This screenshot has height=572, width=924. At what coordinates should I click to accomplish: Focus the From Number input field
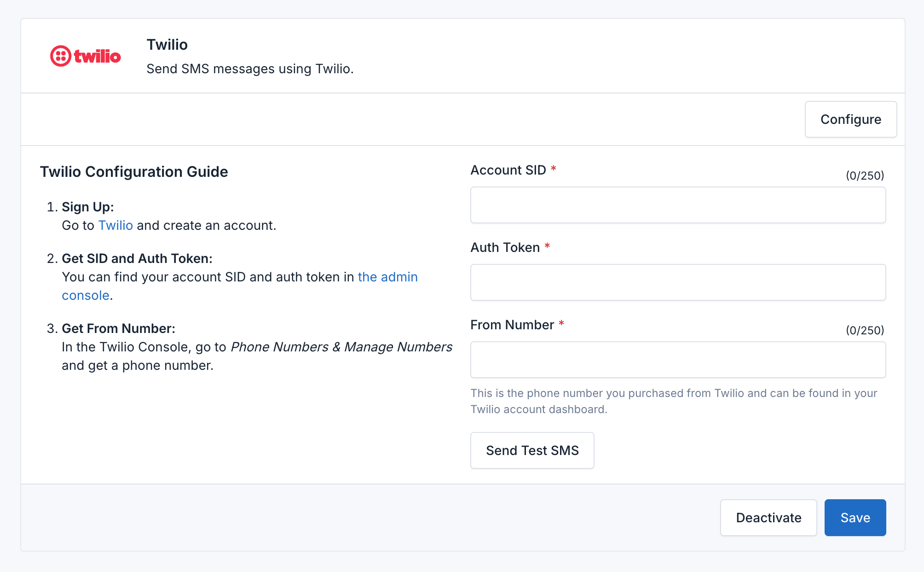[678, 360]
